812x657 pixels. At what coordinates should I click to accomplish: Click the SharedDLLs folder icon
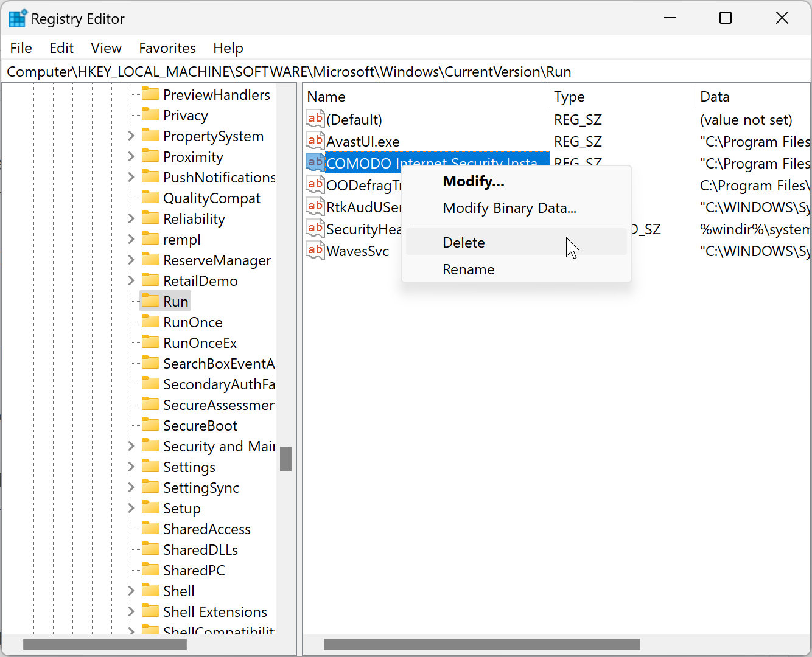tap(150, 549)
